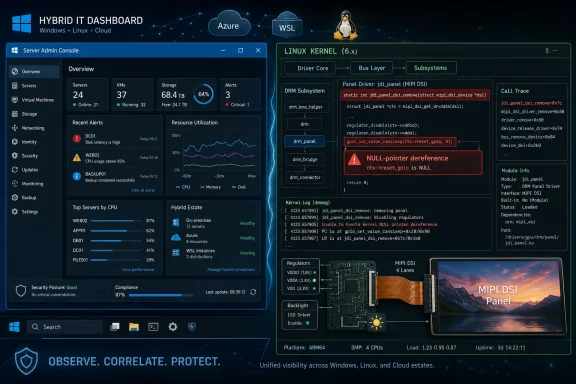Click the Uptime status bar entry
The height and width of the screenshot is (384, 576).
[500, 348]
